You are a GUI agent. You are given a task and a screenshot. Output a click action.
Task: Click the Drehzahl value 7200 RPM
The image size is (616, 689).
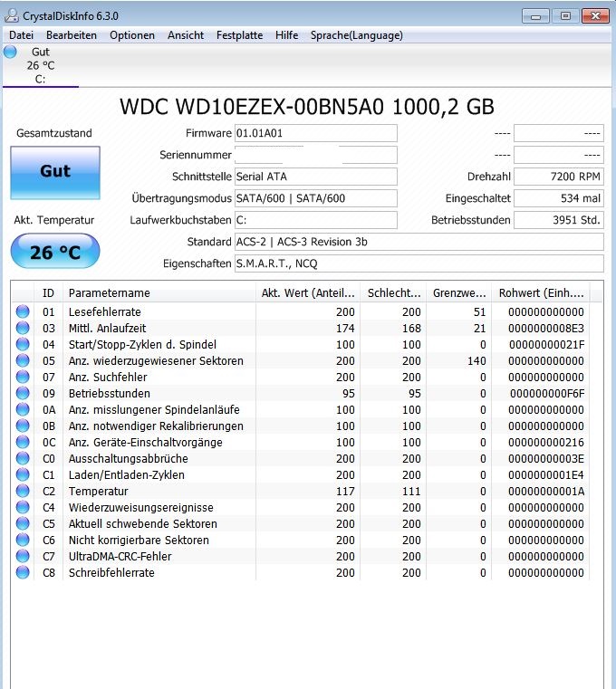(x=559, y=177)
